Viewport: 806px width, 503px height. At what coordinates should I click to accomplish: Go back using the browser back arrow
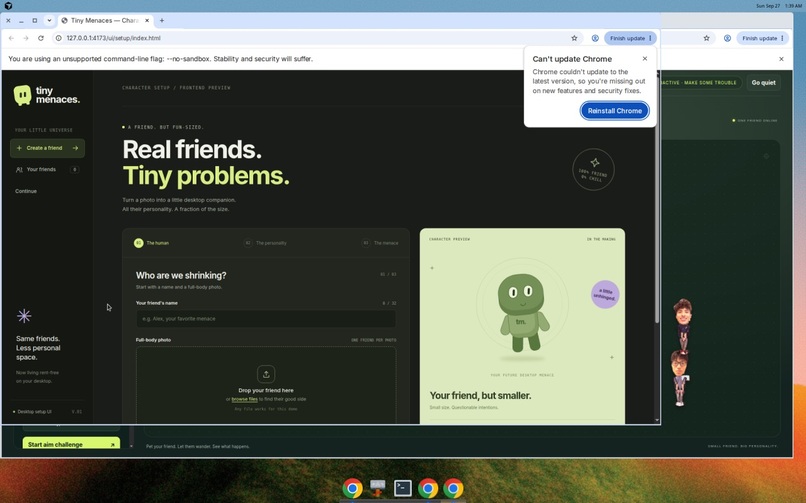(x=11, y=38)
